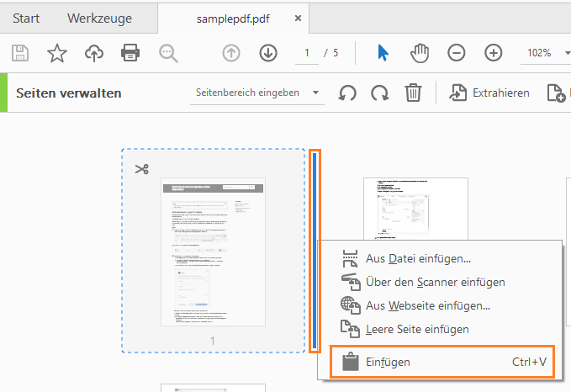This screenshot has height=392, width=571.
Task: Close the samplepdf.pdf tab
Action: pos(298,19)
